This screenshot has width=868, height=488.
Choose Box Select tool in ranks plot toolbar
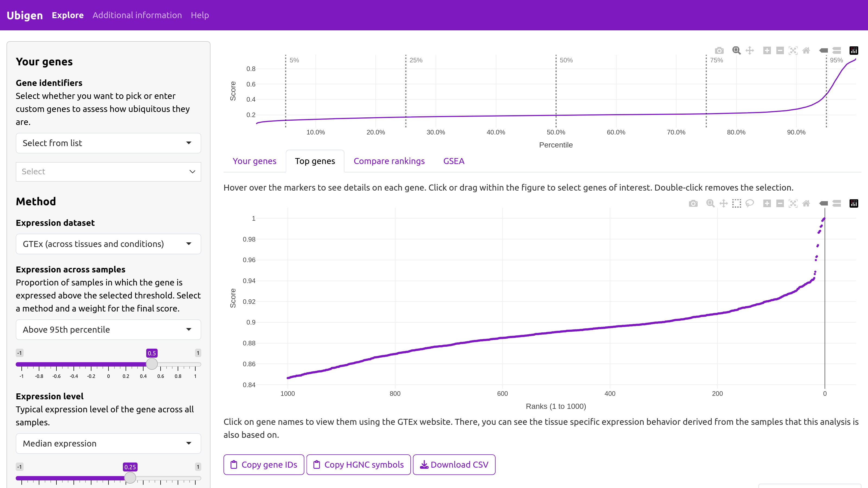click(x=737, y=203)
